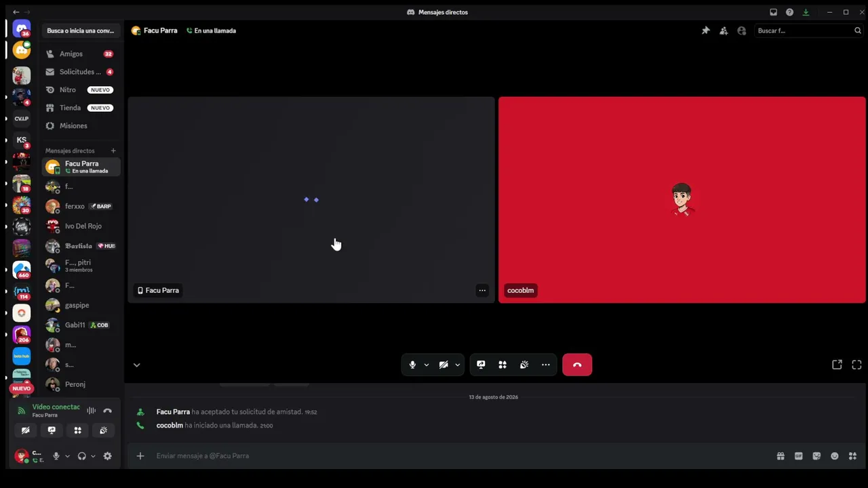
Task: Toggle fullscreen for the call
Action: 856,365
